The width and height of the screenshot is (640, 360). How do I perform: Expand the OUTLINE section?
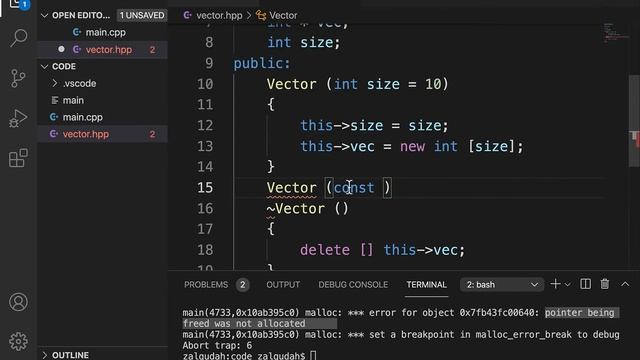point(44,355)
